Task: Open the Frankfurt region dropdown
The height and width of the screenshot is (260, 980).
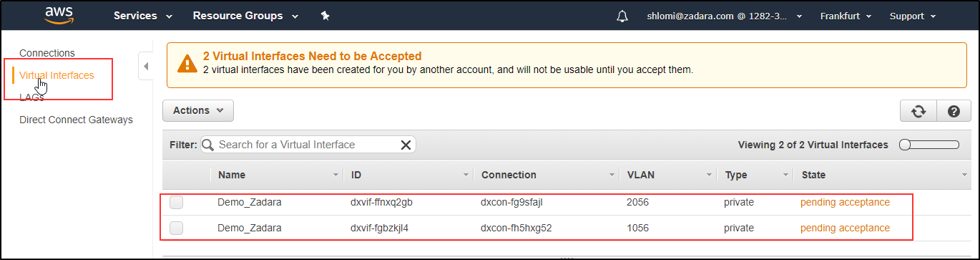Action: 846,16
